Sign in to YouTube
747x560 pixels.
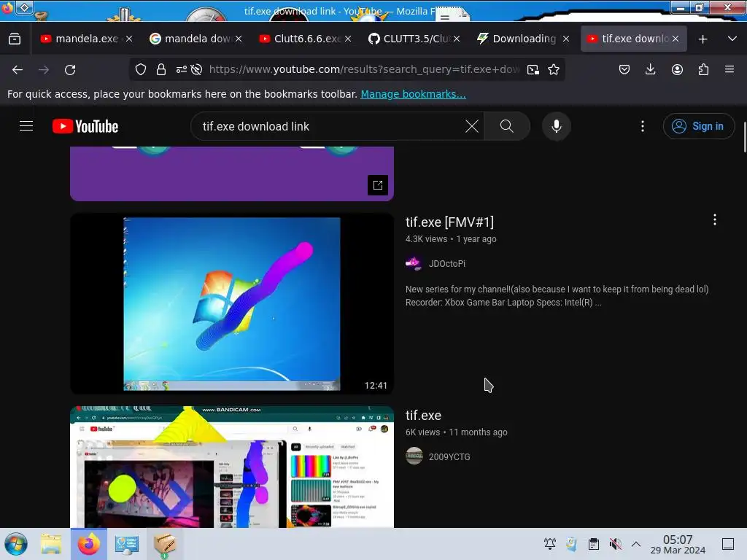(698, 126)
